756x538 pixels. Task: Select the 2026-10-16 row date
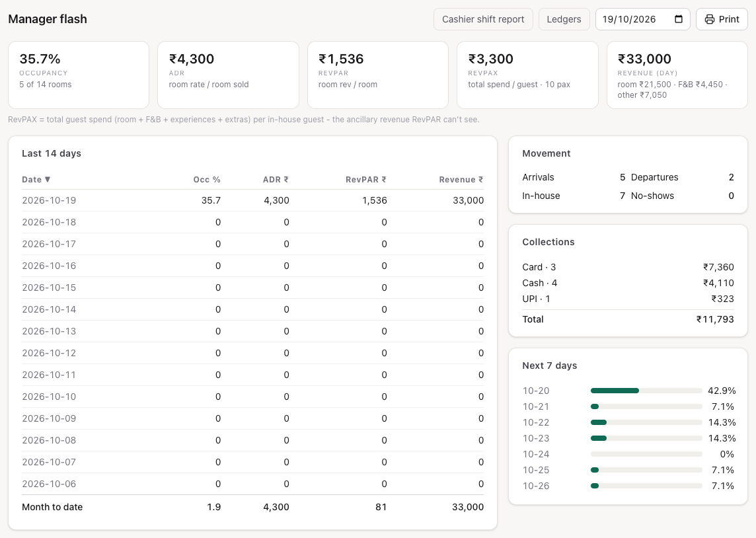coord(49,266)
